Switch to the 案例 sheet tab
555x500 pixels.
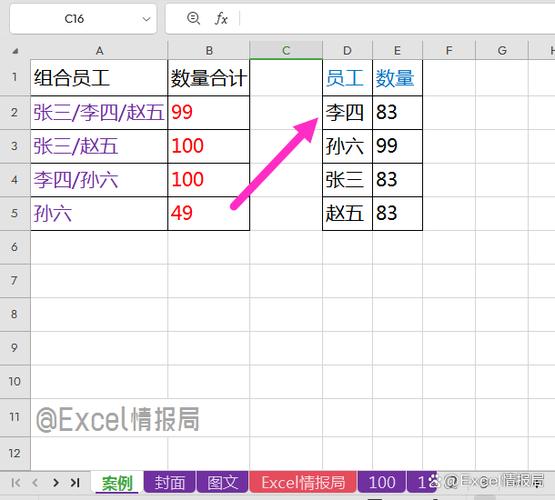[117, 483]
